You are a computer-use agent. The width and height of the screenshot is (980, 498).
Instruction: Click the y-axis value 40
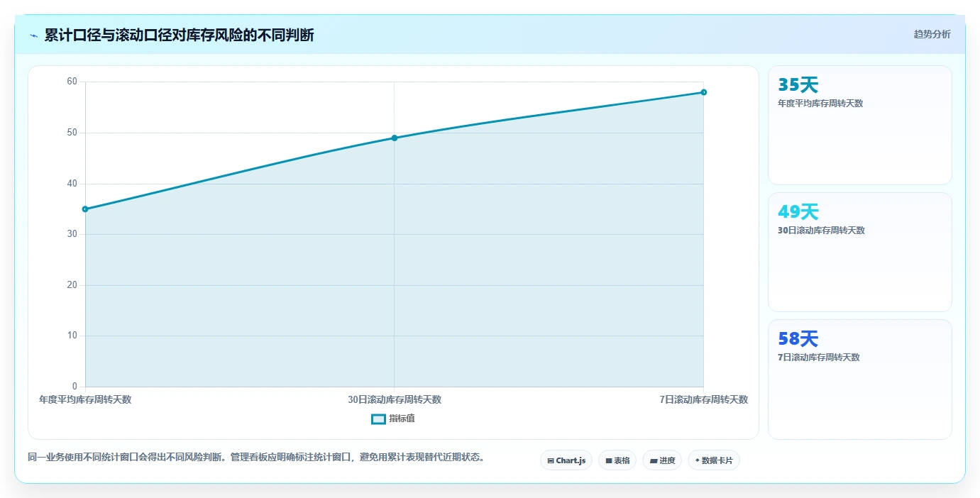coord(72,184)
